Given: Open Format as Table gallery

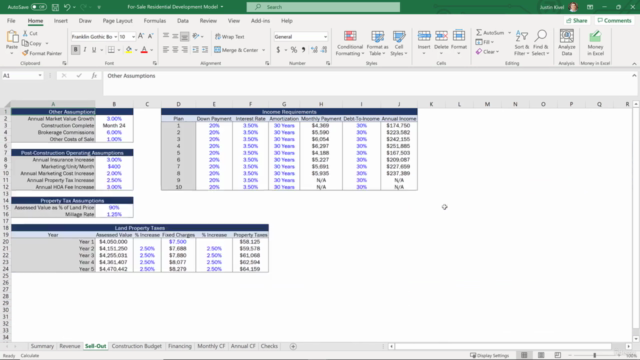Looking at the screenshot, I should [x=377, y=43].
